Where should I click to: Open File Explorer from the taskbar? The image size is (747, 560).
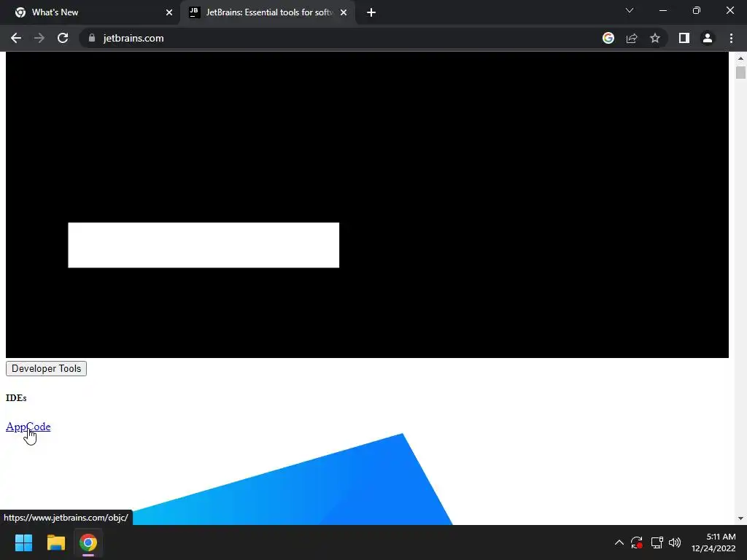(55, 542)
